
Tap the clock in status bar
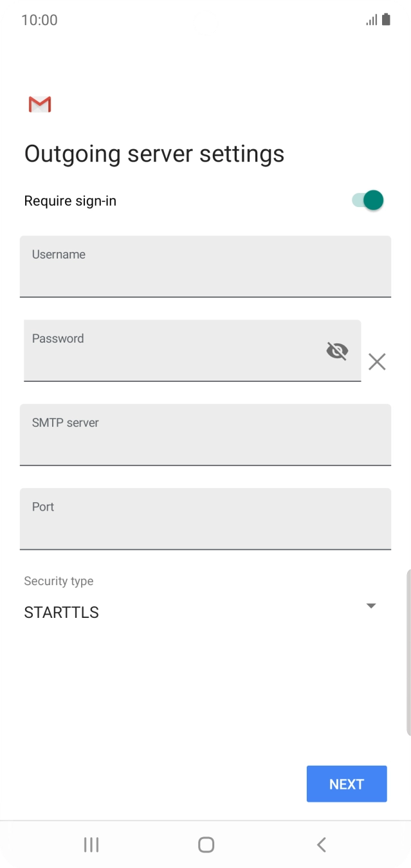pos(39,20)
